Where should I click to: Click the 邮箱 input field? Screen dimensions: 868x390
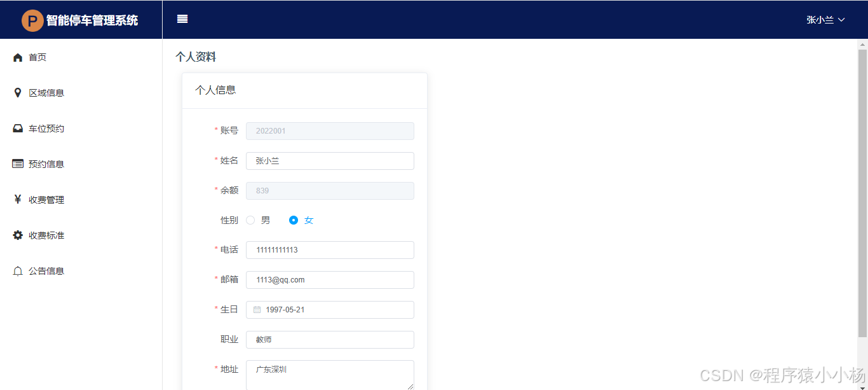[x=330, y=280]
